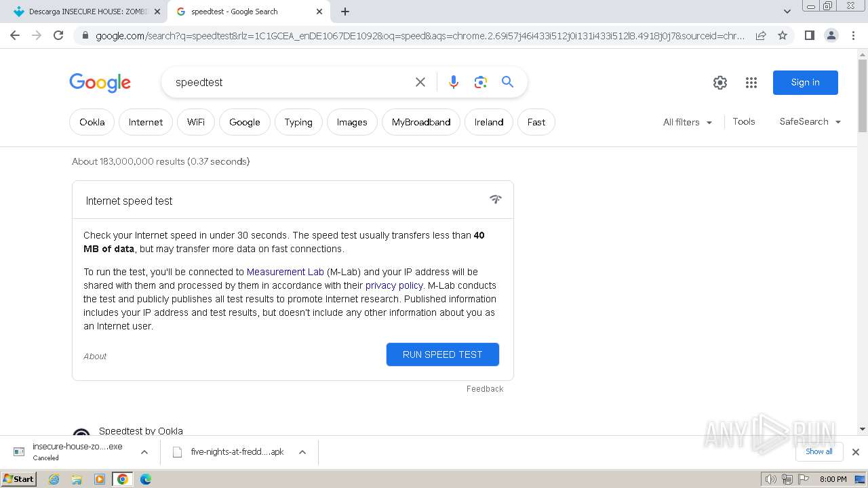Click the volume icon in system tray
The height and width of the screenshot is (488, 868).
click(x=770, y=479)
